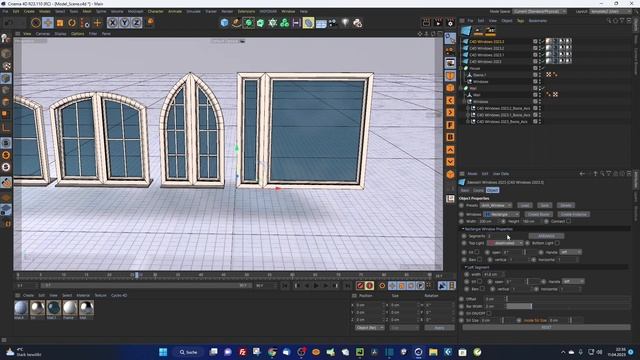Collapse the Rectangle Window Properties section
Image resolution: width=640 pixels, height=360 pixels.
(x=462, y=229)
